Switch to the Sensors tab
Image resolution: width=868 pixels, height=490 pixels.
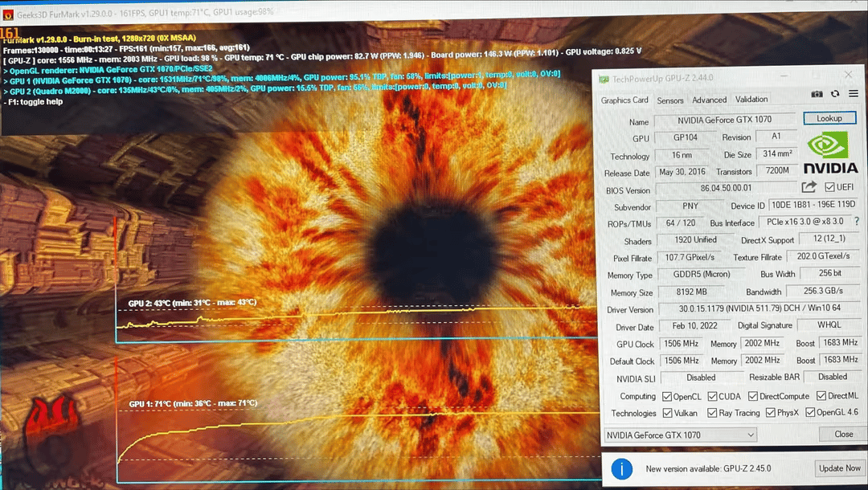(x=669, y=100)
